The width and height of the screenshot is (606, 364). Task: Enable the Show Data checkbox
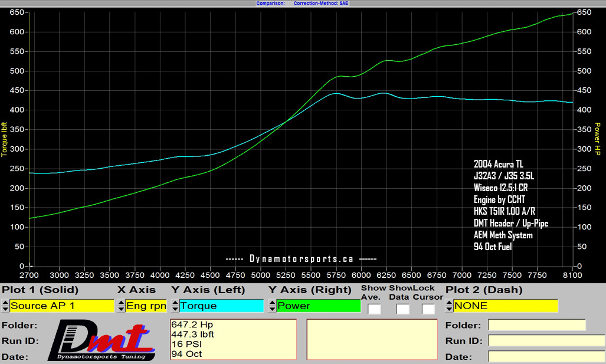coord(402,309)
